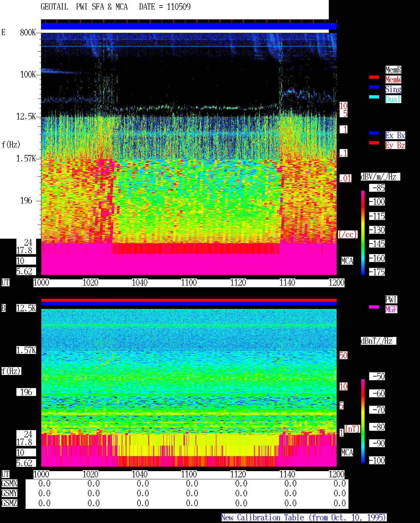
Task: Click the 'dBnT/√Hz' unit label
Action: [x=378, y=341]
